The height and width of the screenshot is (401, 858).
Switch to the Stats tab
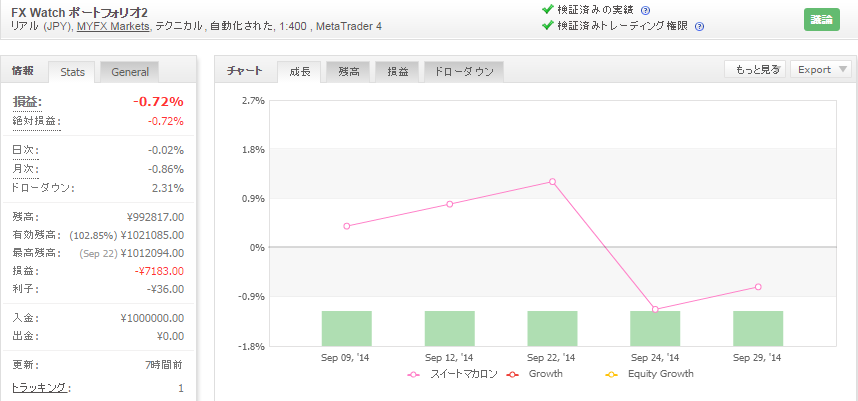coord(72,72)
